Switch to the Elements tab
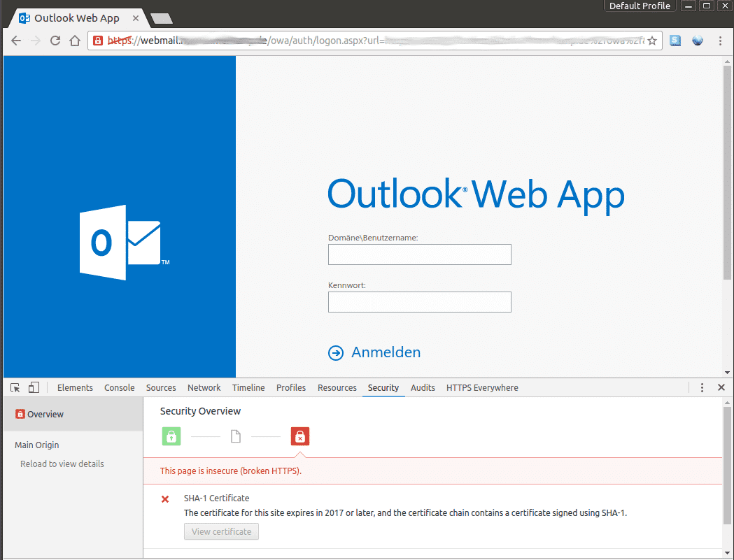734x560 pixels. (75, 388)
